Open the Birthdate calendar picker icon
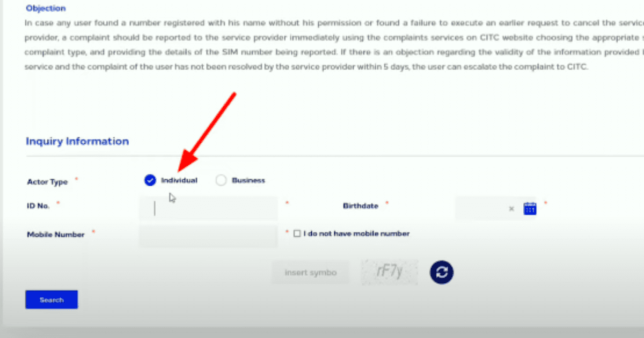The width and height of the screenshot is (644, 338). coord(530,208)
